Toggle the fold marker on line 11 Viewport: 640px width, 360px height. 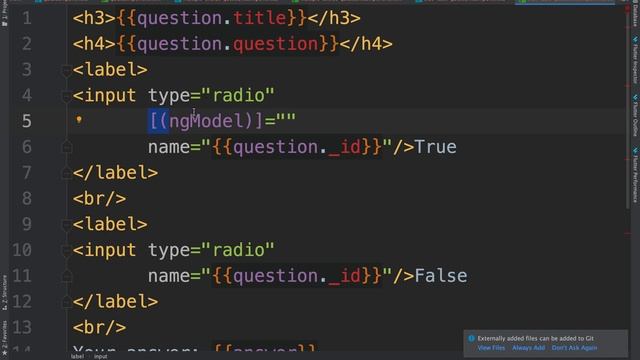point(66,276)
